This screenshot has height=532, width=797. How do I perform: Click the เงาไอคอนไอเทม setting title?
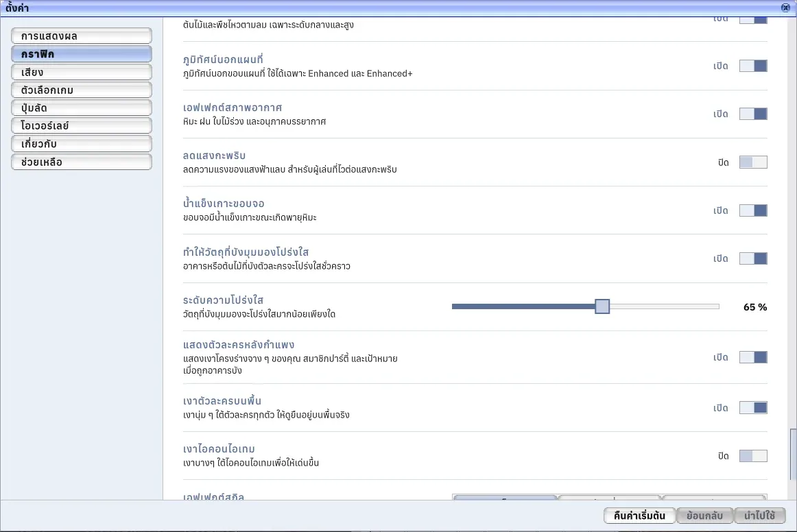point(219,448)
